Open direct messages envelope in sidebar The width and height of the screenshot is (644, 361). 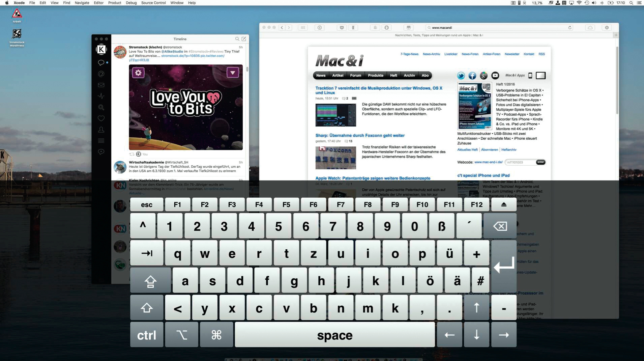(x=101, y=85)
